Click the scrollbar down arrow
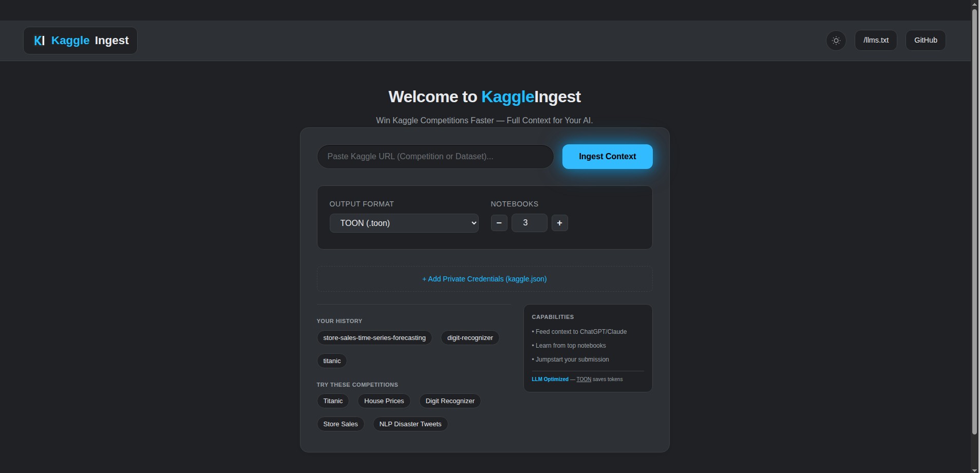Screen dimensions: 980x473 click(x=973, y=468)
